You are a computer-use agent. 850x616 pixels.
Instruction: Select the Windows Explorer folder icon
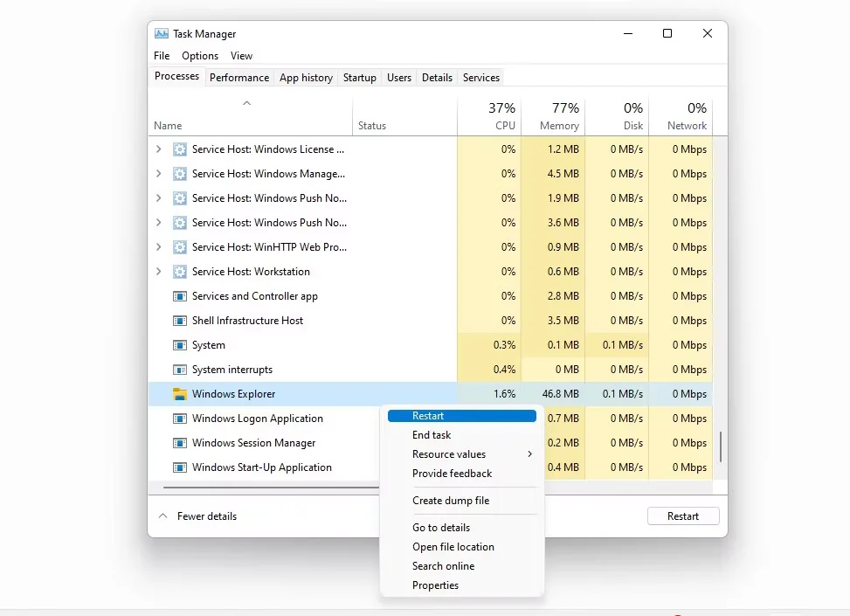[x=179, y=394]
